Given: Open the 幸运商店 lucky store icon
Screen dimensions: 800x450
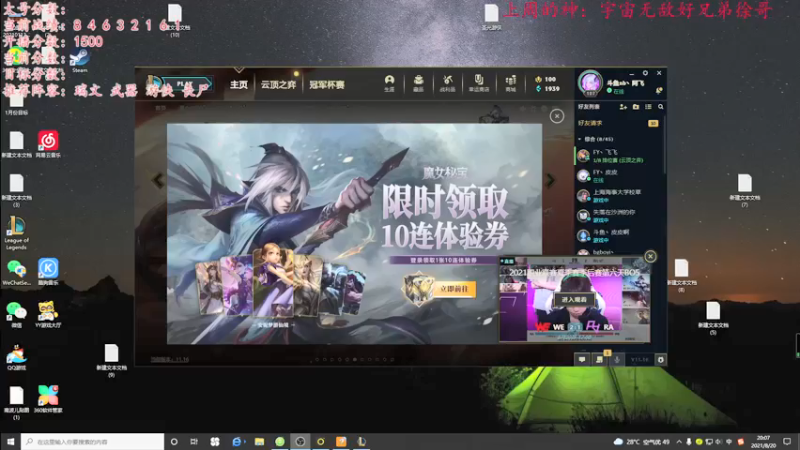Looking at the screenshot, I should (x=479, y=83).
